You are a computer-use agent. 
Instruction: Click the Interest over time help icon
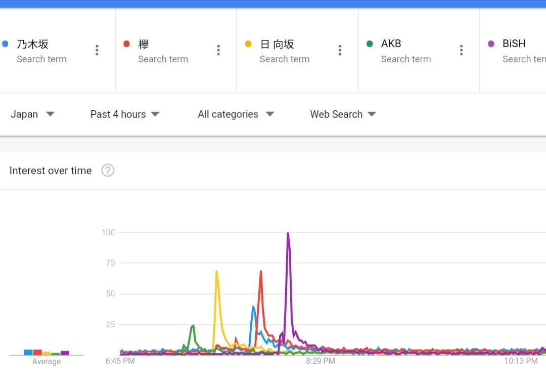pyautogui.click(x=108, y=170)
